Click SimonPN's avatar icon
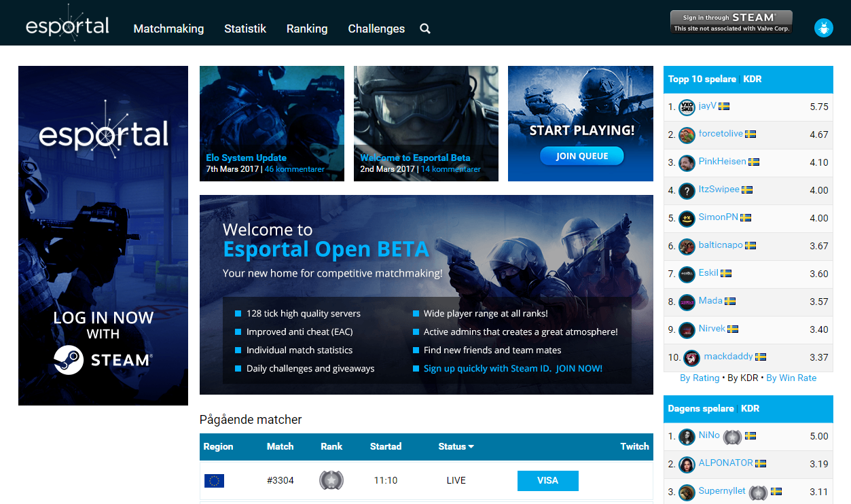 (687, 219)
